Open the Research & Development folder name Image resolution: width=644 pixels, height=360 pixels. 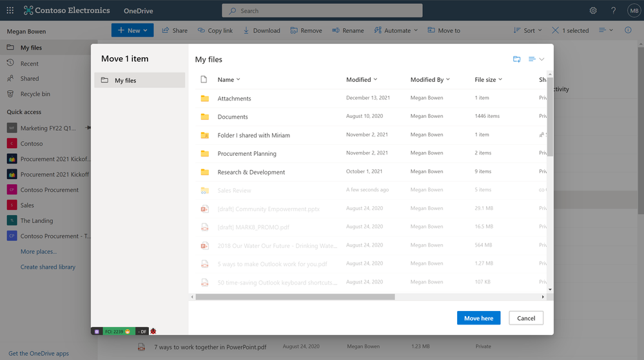point(251,173)
